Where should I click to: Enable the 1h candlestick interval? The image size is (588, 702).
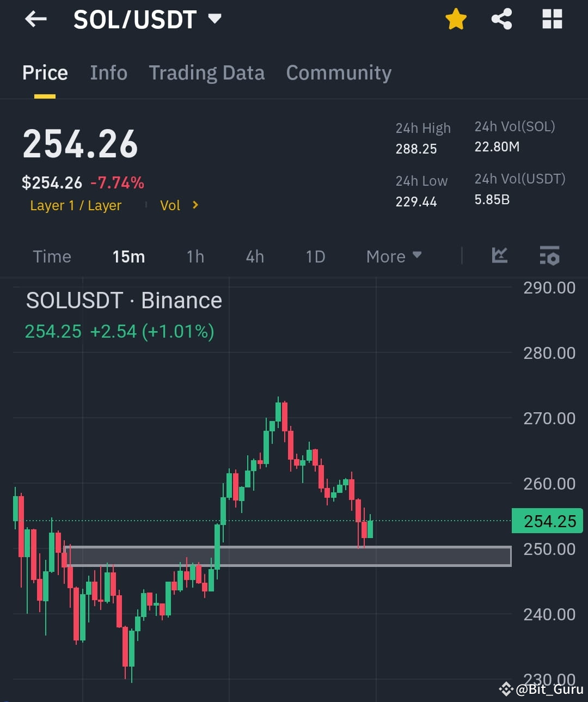195,256
